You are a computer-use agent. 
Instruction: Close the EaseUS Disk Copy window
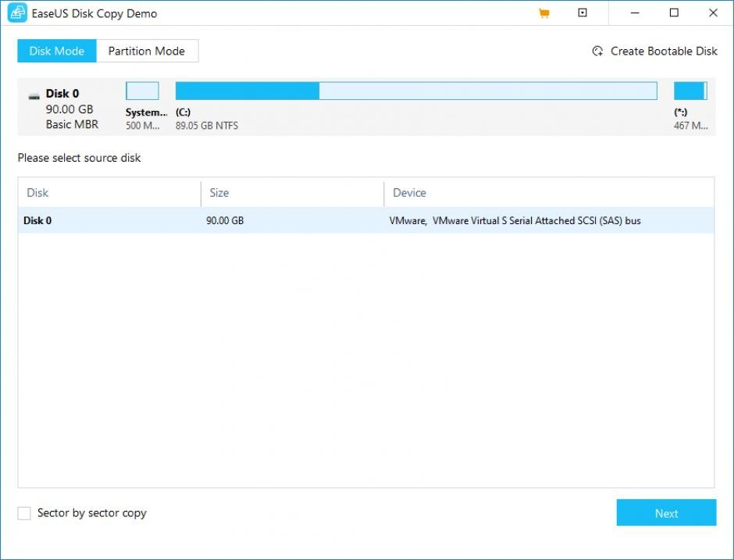pyautogui.click(x=713, y=13)
